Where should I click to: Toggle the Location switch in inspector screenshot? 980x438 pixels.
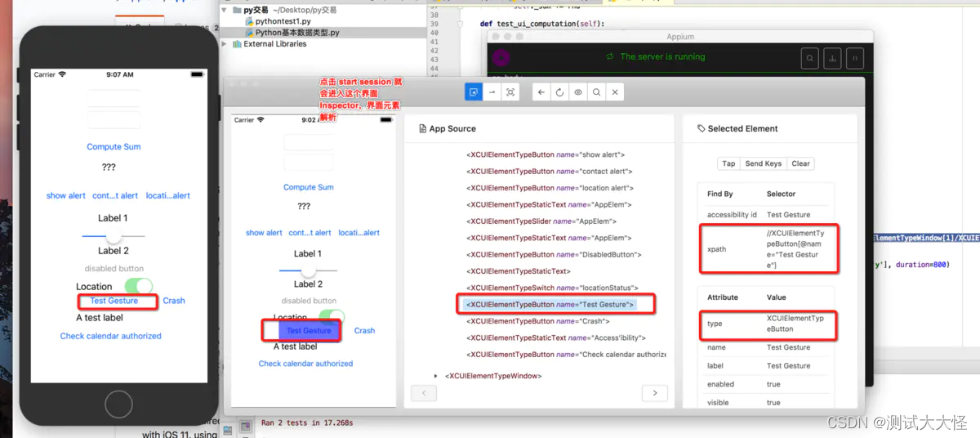[x=332, y=316]
